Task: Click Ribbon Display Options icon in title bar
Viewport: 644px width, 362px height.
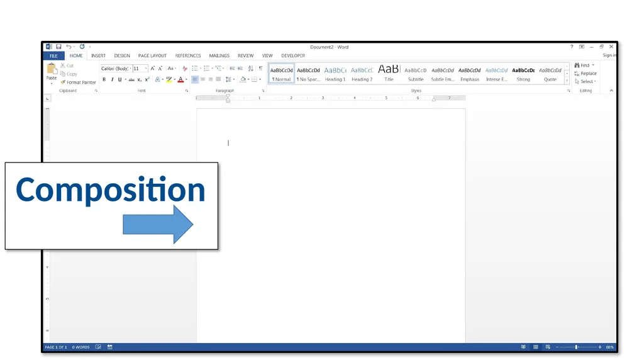Action: [x=582, y=47]
